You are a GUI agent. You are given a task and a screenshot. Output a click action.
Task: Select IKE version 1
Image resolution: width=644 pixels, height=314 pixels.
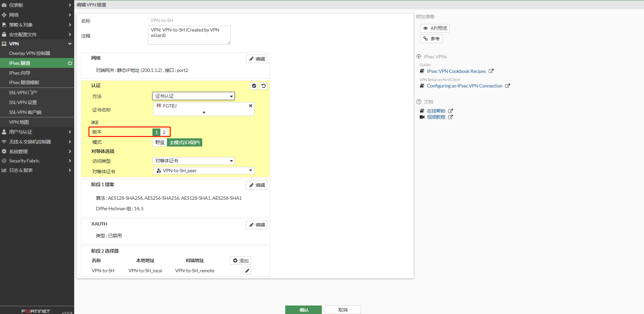[157, 132]
